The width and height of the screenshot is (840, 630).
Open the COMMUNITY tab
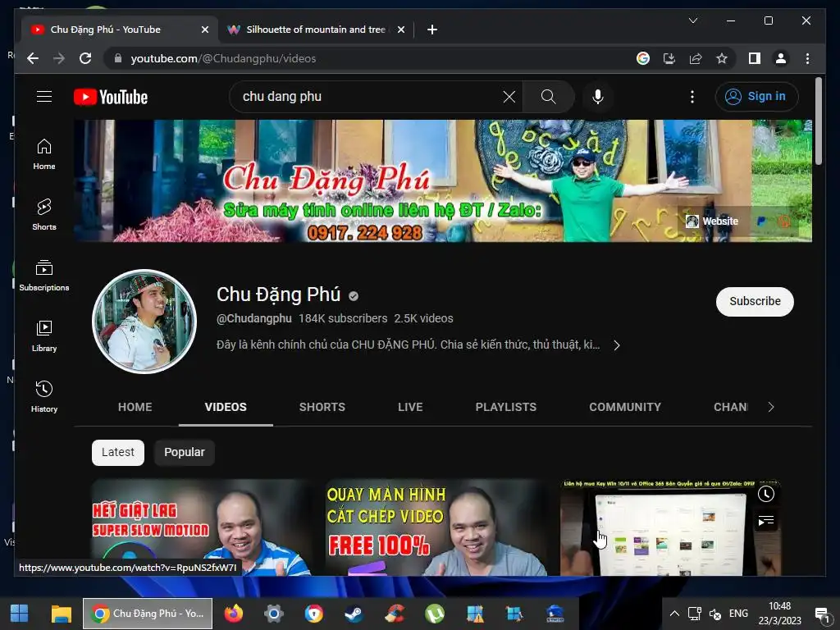(x=625, y=407)
